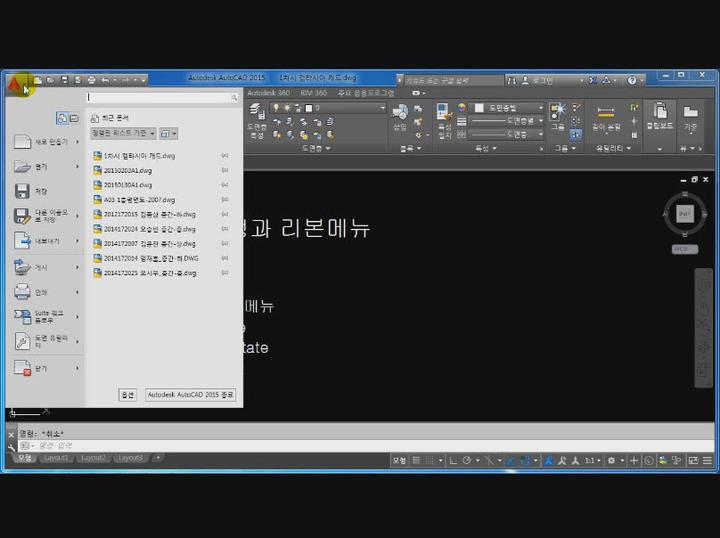Viewport: 720px width, 538px height.
Task: Expand the New submenu arrow
Action: pos(77,142)
